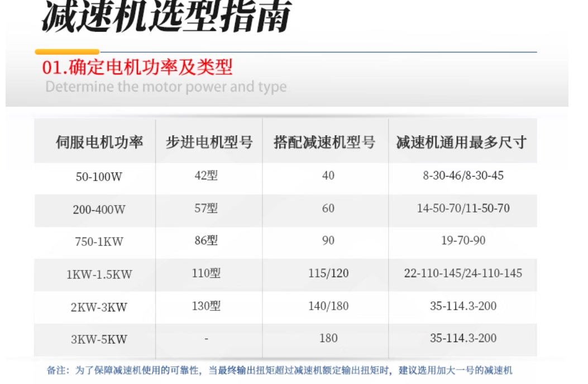Click the 减速机选型指南 main title
The width and height of the screenshot is (588, 384).
point(166,17)
